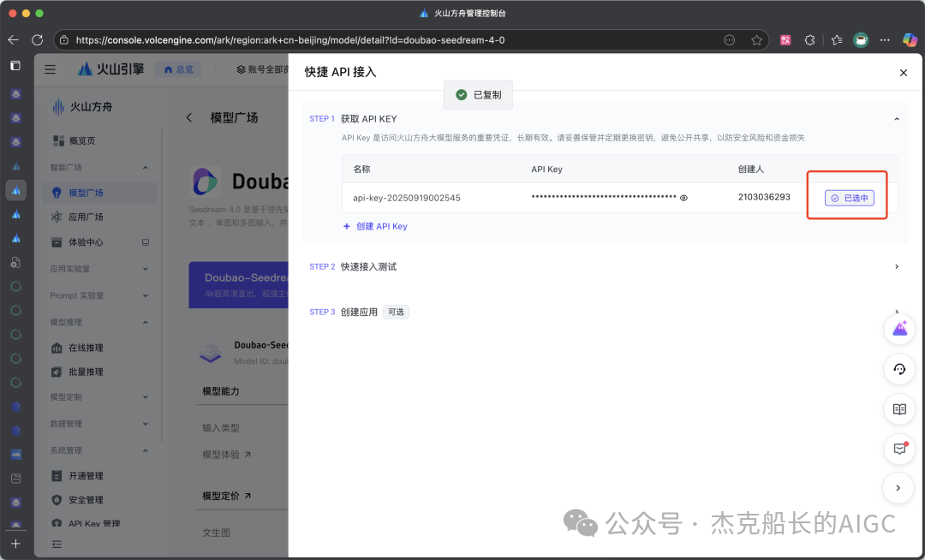The height and width of the screenshot is (560, 925).
Task: Select api-key-20250919002545 name text
Action: pyautogui.click(x=407, y=198)
